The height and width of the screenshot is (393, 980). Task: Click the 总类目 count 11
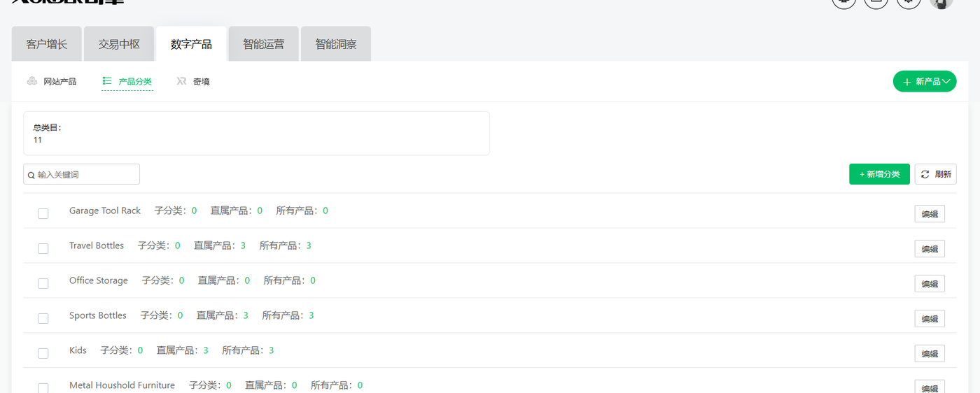38,140
